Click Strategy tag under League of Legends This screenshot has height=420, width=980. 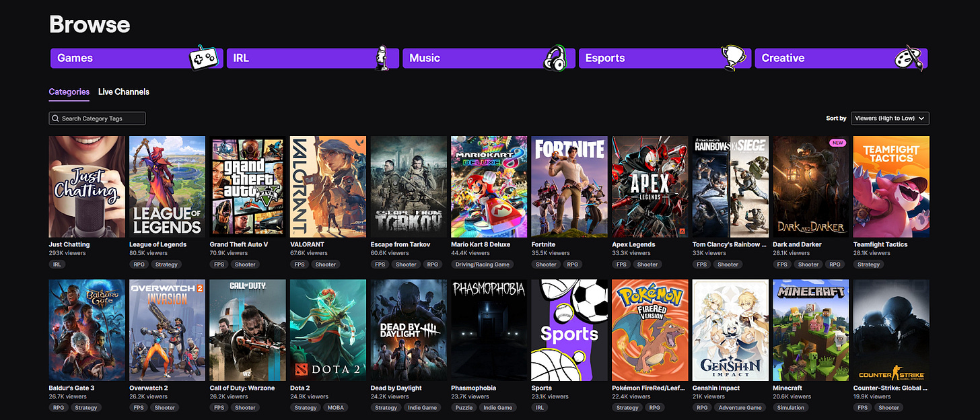click(166, 265)
